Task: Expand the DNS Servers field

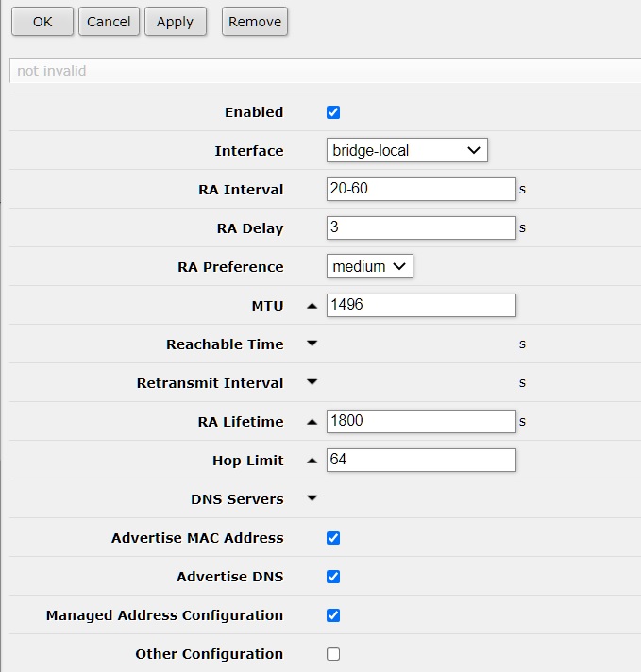Action: click(x=312, y=499)
